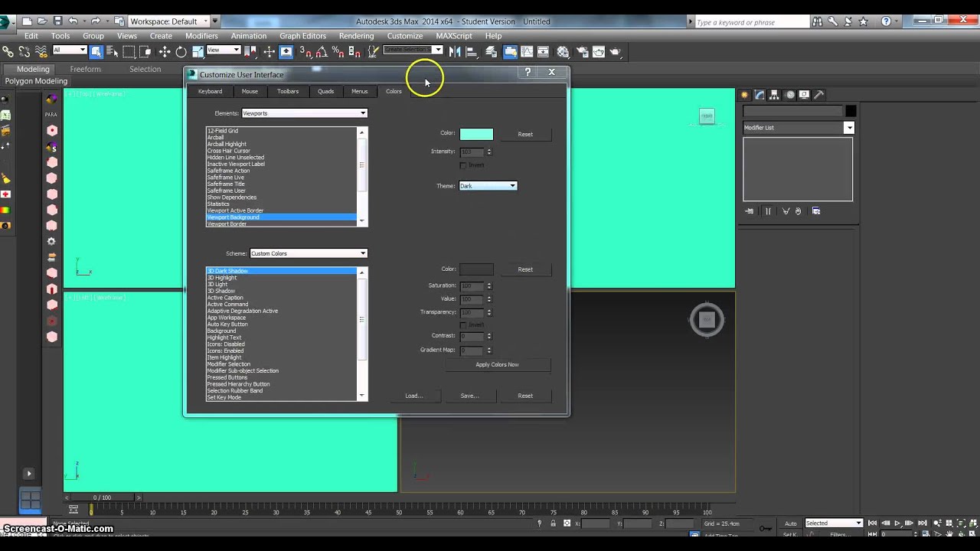Open the Modify command panel tab
Image resolution: width=980 pixels, height=551 pixels.
pos(759,95)
